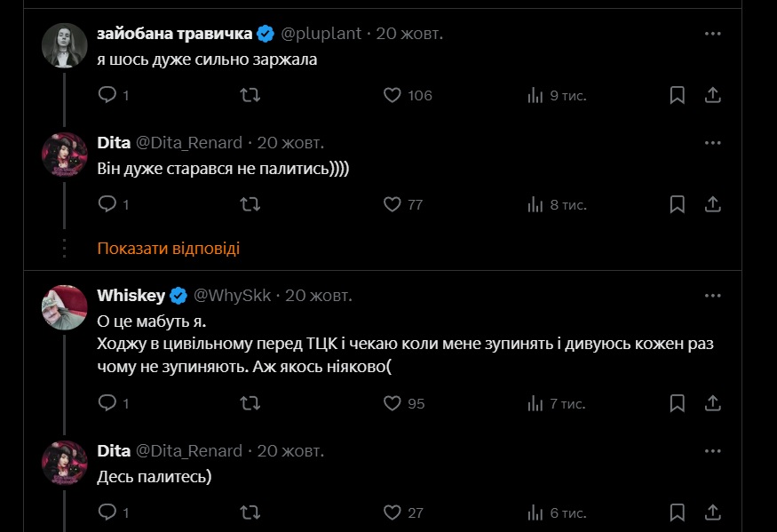Open Dita's avatar on 'Десь палитесь' reply
777x532 pixels.
point(64,462)
